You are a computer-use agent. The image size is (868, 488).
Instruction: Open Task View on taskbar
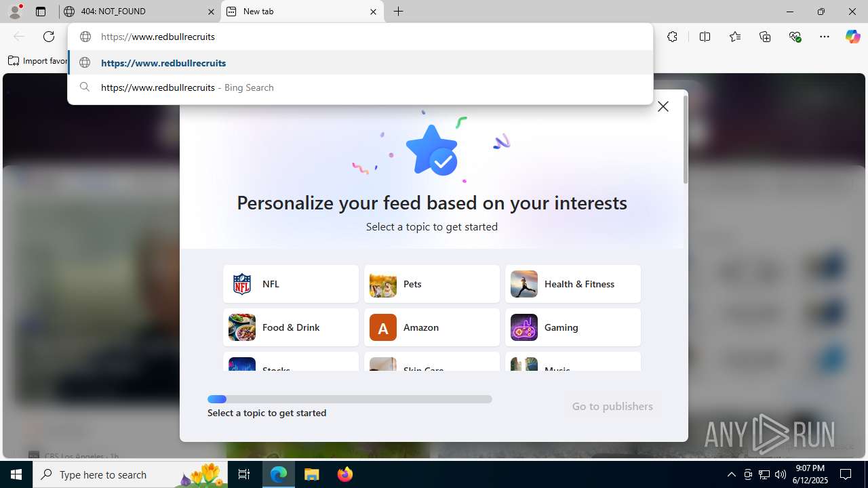click(x=244, y=474)
